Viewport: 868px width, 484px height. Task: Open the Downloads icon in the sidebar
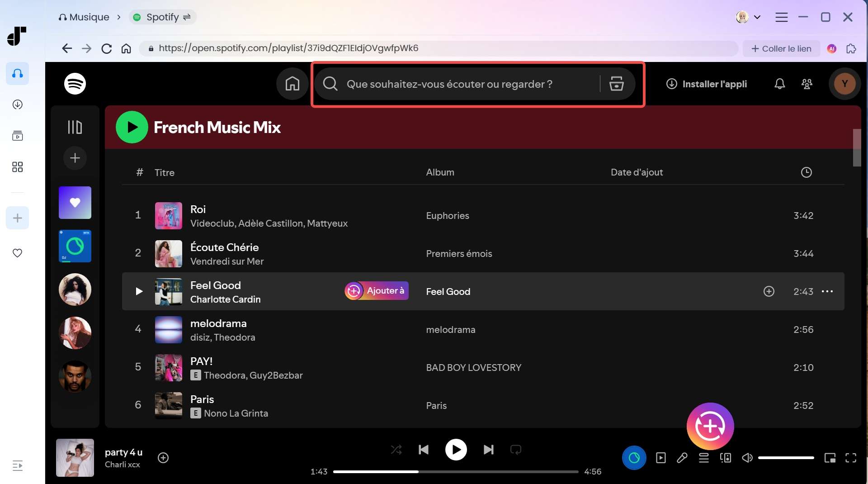coord(17,104)
